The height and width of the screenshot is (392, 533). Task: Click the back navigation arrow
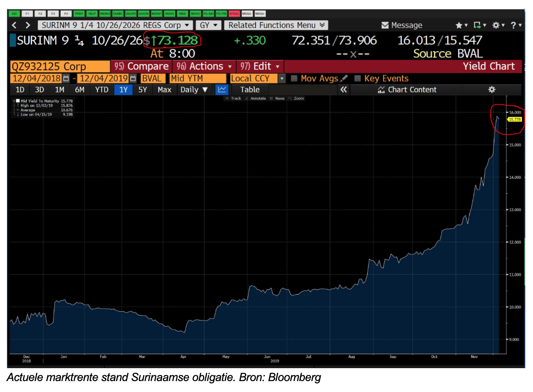pyautogui.click(x=15, y=25)
